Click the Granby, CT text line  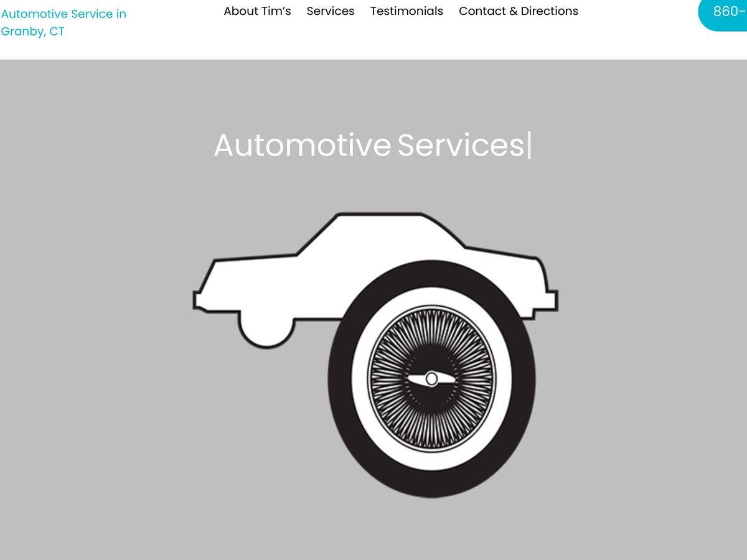point(32,31)
